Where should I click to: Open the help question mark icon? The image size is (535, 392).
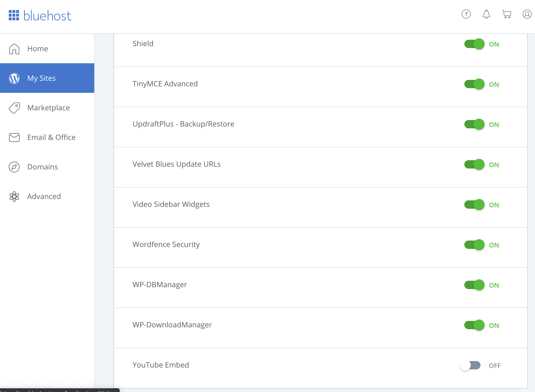click(466, 14)
